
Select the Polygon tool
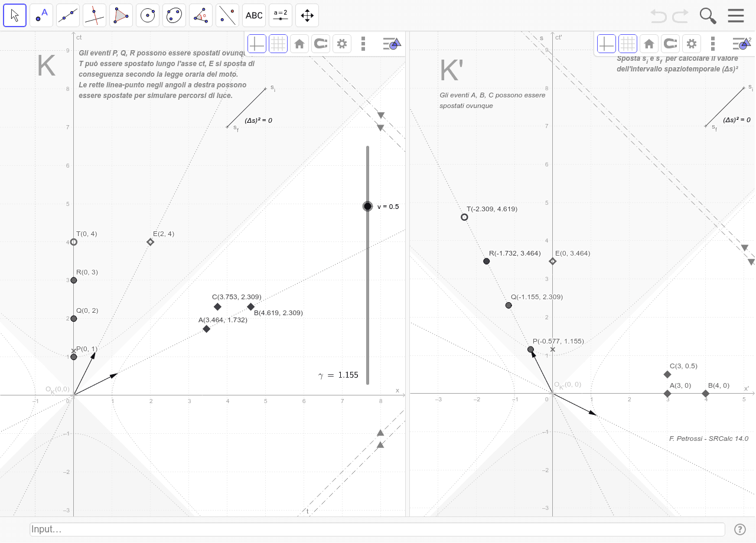[x=121, y=15]
